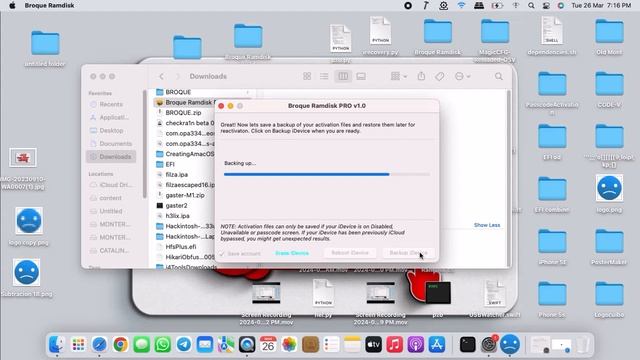Open Control Center in the menu bar
Viewport: 640px width, 360px height.
[546, 5]
